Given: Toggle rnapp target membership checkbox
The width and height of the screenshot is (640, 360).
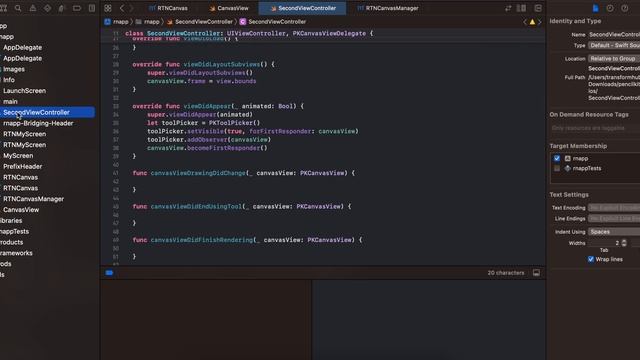Looking at the screenshot, I should point(557,158).
